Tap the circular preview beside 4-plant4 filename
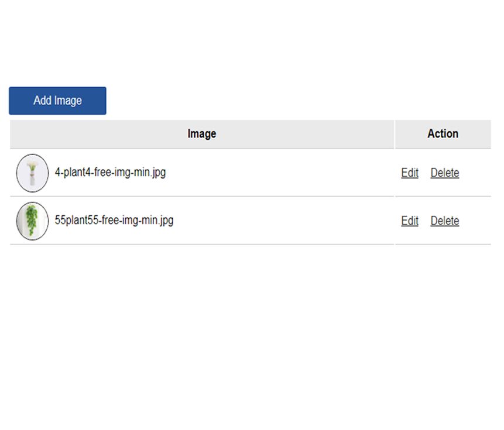Image resolution: width=504 pixels, height=430 pixels. point(32,173)
